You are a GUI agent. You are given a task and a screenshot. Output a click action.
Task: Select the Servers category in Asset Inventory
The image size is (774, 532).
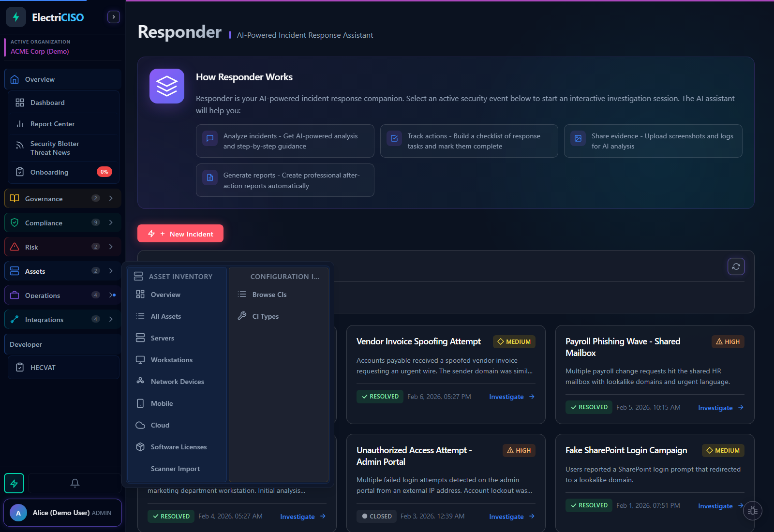click(x=162, y=338)
